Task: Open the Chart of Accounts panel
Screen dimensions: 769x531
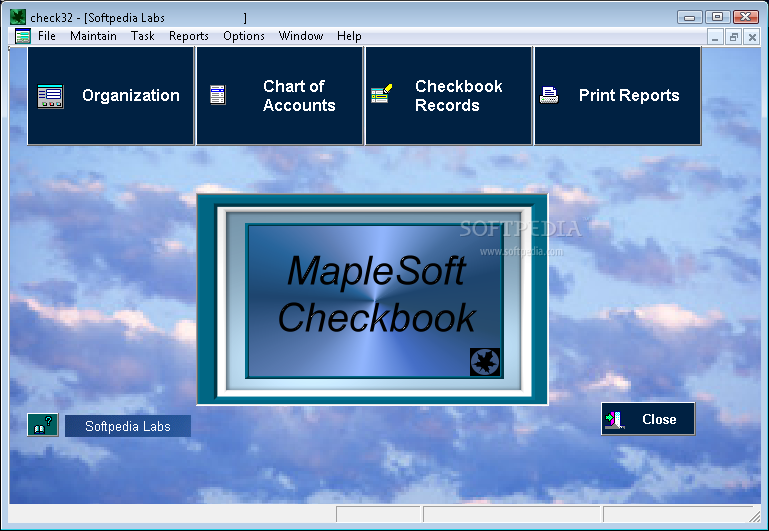Action: 280,96
